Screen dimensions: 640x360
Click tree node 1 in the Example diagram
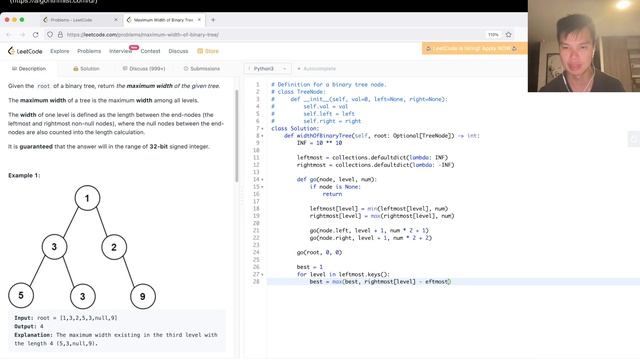87,198
